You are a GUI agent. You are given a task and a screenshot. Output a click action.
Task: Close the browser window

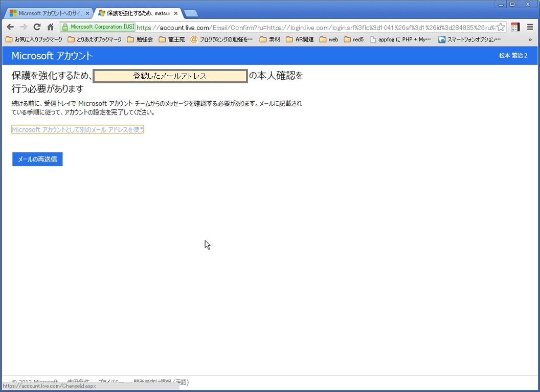(528, 4)
